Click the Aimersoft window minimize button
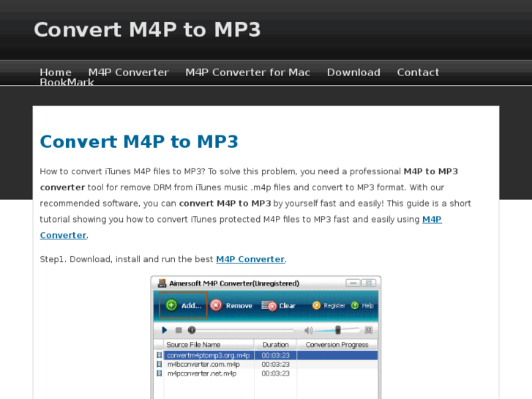Image resolution: width=532 pixels, height=399 pixels. [x=353, y=283]
